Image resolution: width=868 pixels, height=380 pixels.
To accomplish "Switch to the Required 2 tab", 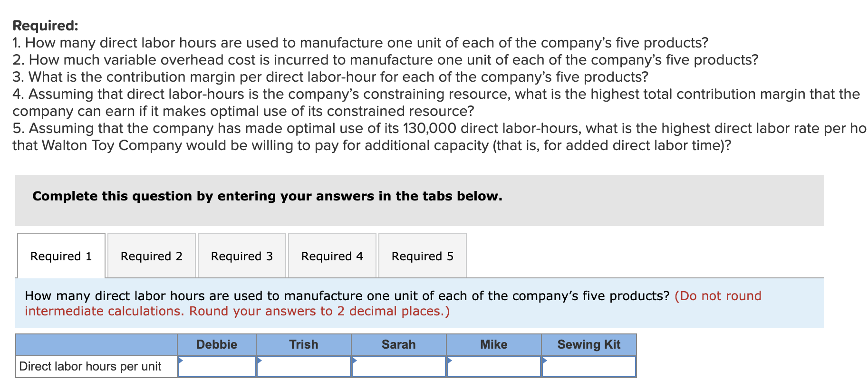I will click(x=151, y=256).
